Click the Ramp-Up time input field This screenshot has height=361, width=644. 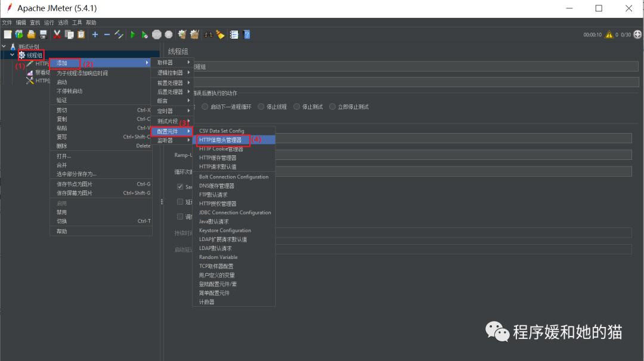click(x=453, y=155)
